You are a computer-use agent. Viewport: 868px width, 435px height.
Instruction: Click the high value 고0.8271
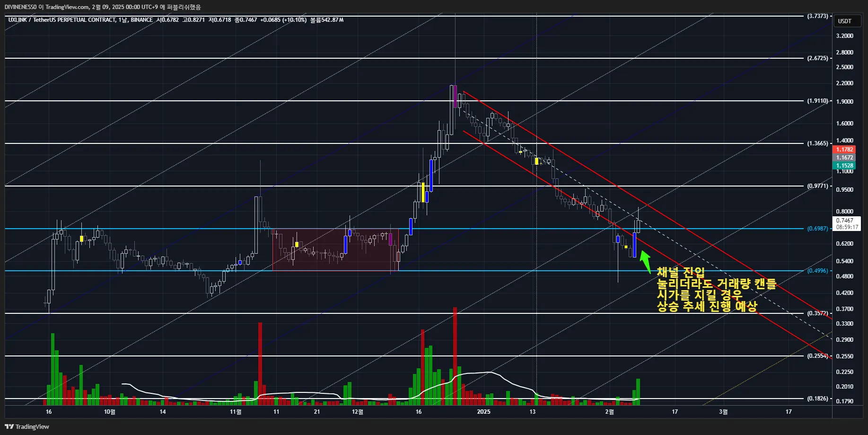point(194,20)
